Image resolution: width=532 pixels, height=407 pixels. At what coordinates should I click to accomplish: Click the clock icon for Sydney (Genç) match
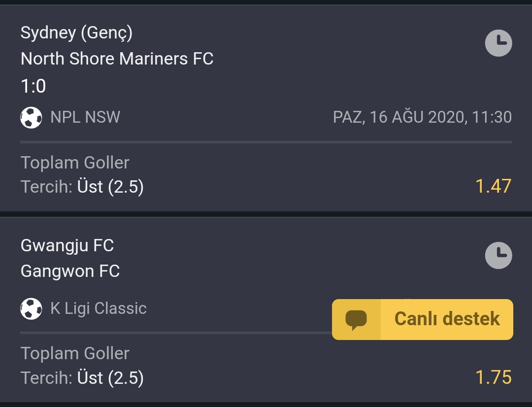[x=499, y=43]
